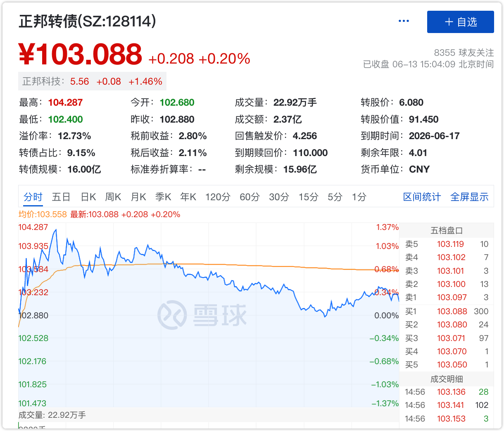Open the 1分 one-minute chart
Screen dimensions: 504x431
359,197
